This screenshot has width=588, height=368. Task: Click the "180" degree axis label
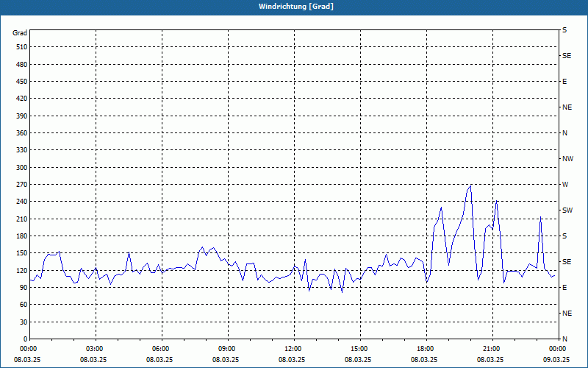click(x=22, y=236)
